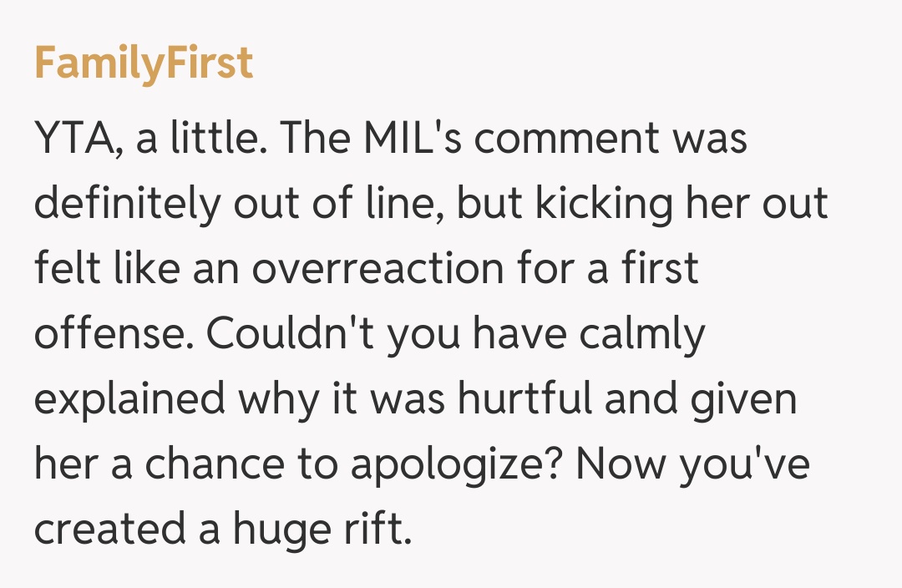Open the FamilyFirst user profile
This screenshot has height=588, width=902.
click(143, 63)
